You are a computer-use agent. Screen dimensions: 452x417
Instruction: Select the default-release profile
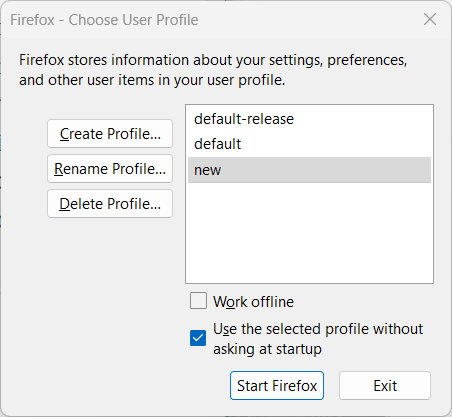pyautogui.click(x=309, y=119)
